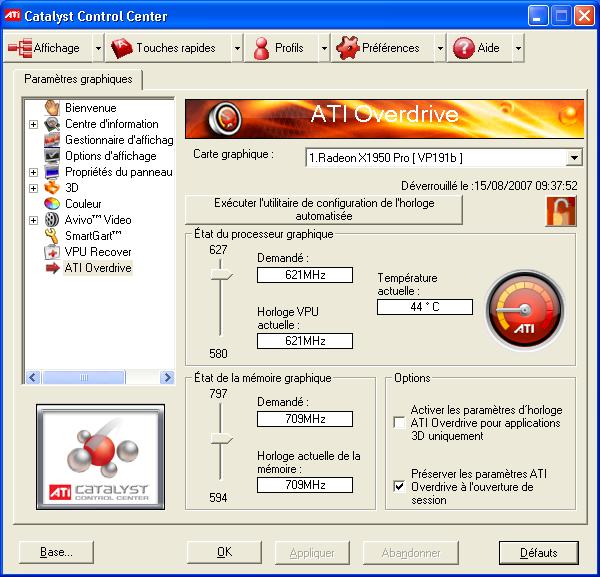
Task: Click the ATI Catalyst logo thumbnail
Action: pos(101,457)
